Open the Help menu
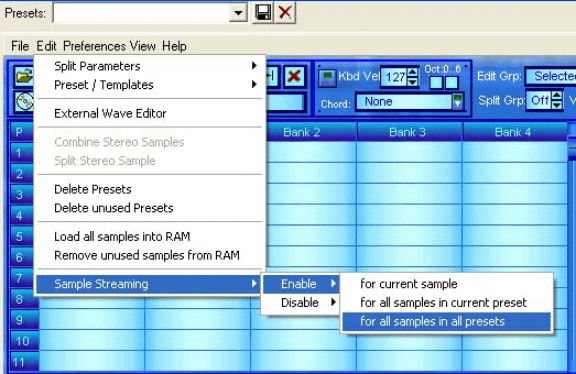Viewport: 576px width, 374px height. [174, 46]
